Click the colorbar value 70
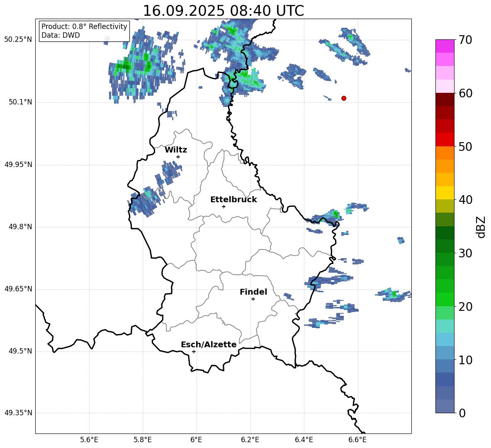Screen dimensions: 491x448 465,40
